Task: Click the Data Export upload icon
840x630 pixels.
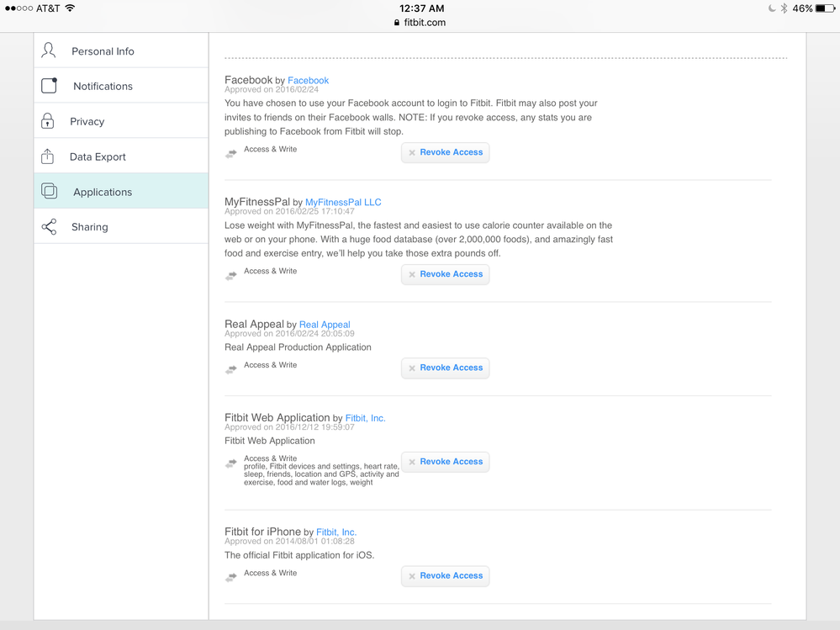Action: click(48, 156)
